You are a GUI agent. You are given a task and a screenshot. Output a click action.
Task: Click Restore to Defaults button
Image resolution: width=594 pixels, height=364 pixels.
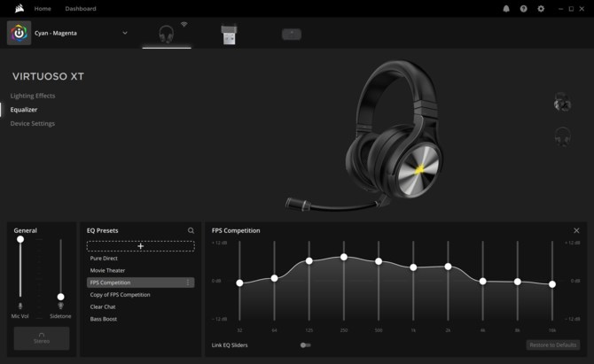(x=552, y=345)
